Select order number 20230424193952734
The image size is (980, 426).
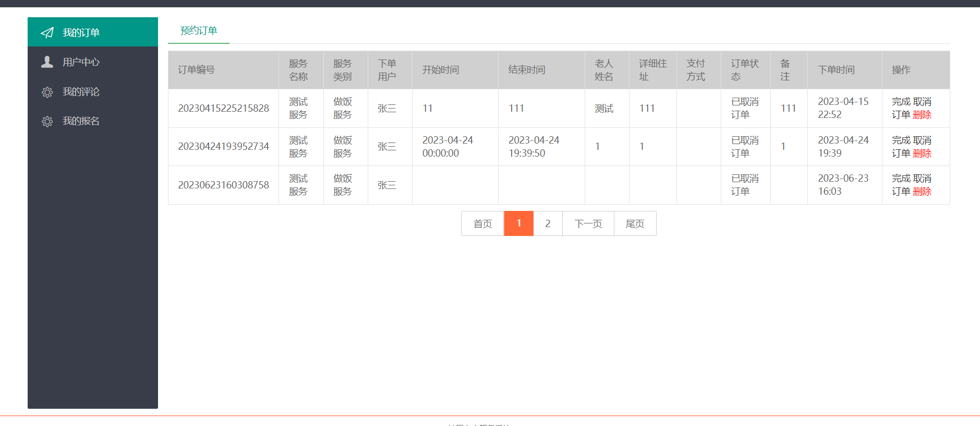coord(223,147)
